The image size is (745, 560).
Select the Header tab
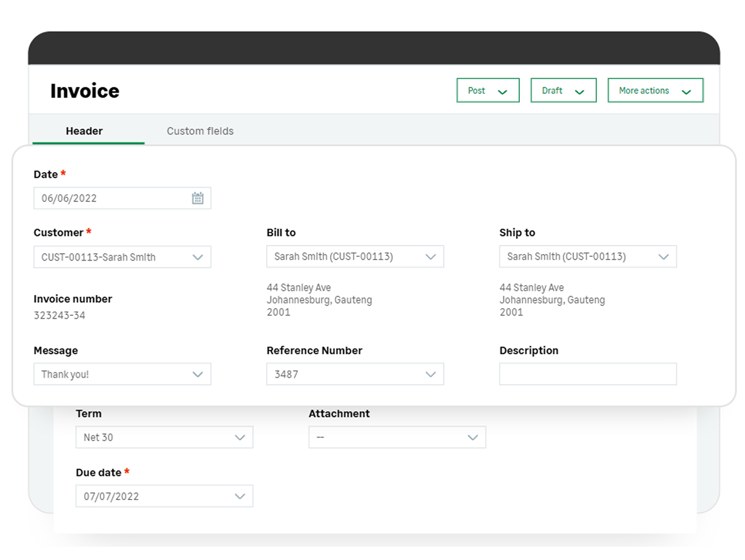click(x=84, y=131)
